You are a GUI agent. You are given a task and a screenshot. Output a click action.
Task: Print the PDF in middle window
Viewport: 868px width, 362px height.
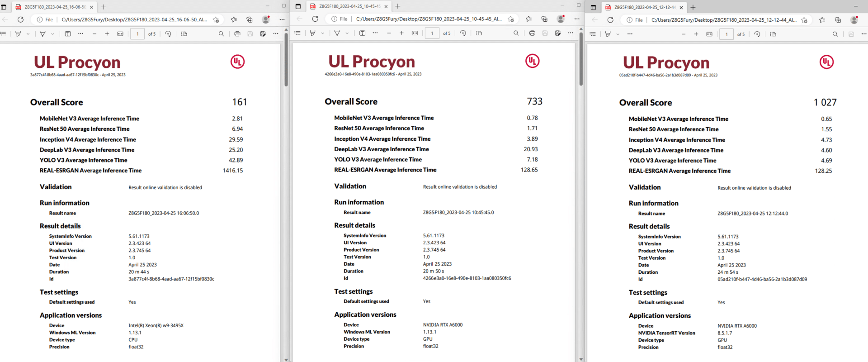(532, 33)
